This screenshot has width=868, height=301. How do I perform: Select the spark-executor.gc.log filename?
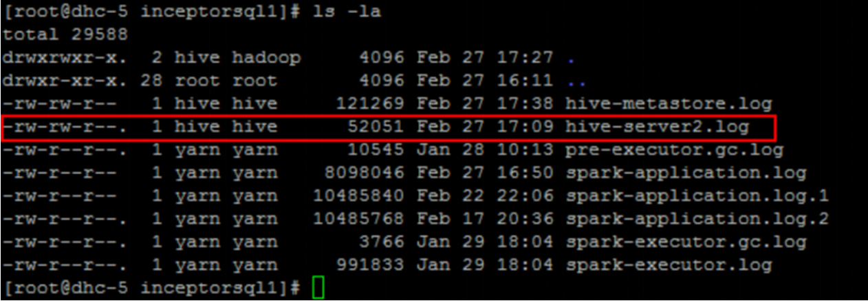coord(685,242)
